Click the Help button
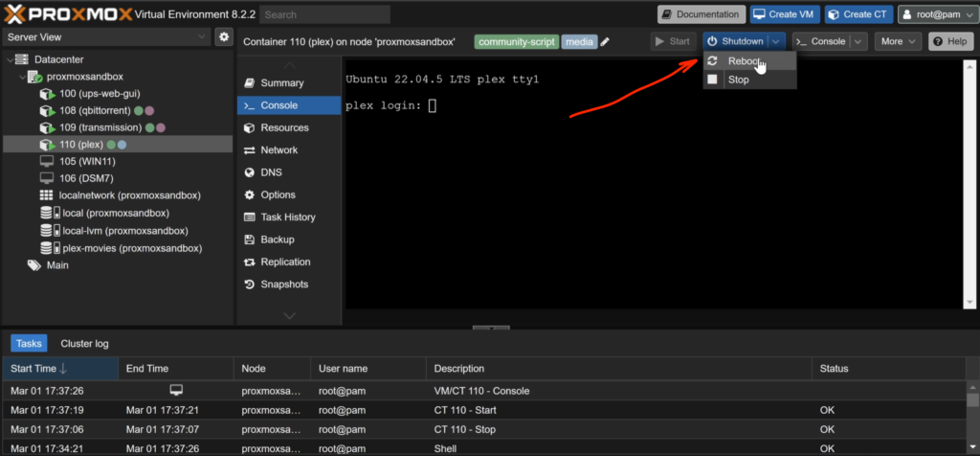The width and height of the screenshot is (980, 456). [951, 41]
